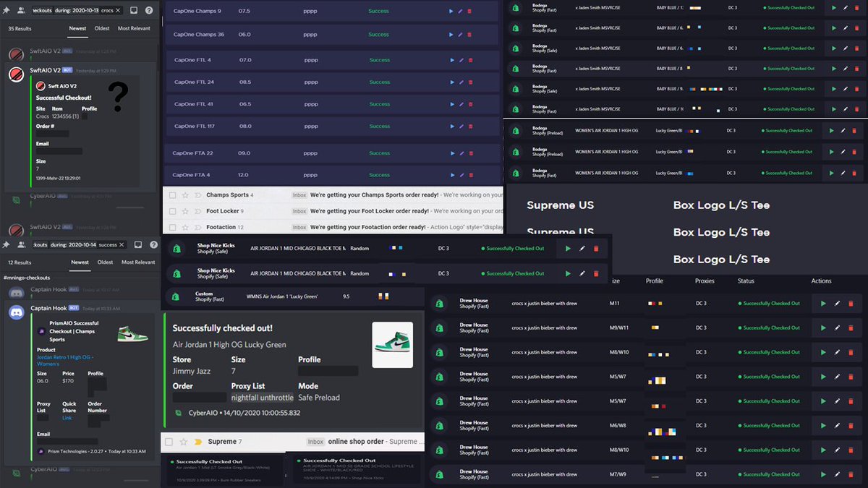Clear the crocs search query

pos(119,11)
